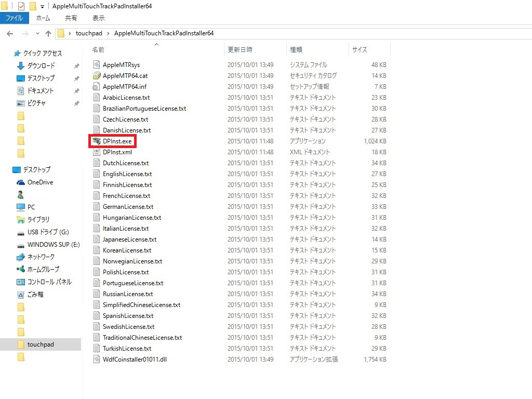
Task: Open the 共有 ribbon tab
Action: 71,18
